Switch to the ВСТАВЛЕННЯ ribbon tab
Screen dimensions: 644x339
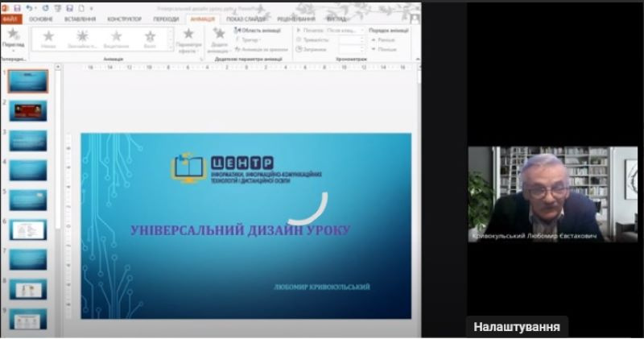pyautogui.click(x=80, y=19)
